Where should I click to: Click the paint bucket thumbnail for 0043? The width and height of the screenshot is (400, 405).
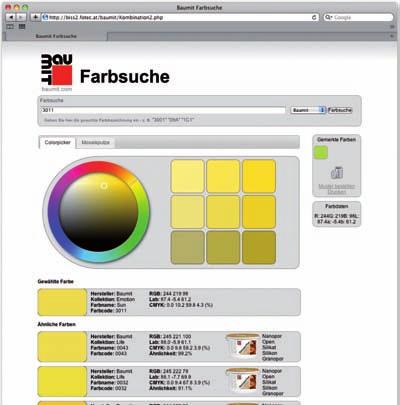[242, 346]
